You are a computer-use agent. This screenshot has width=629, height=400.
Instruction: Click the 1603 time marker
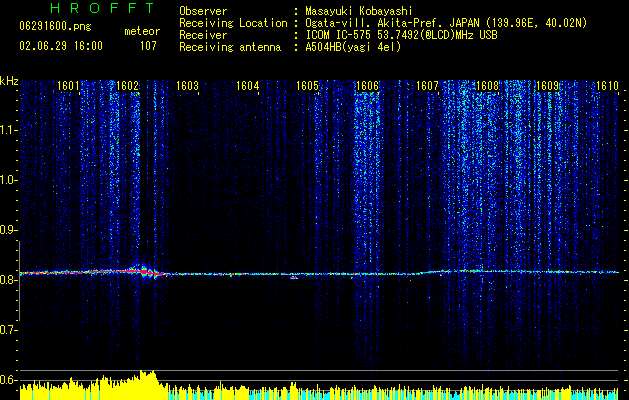[187, 86]
